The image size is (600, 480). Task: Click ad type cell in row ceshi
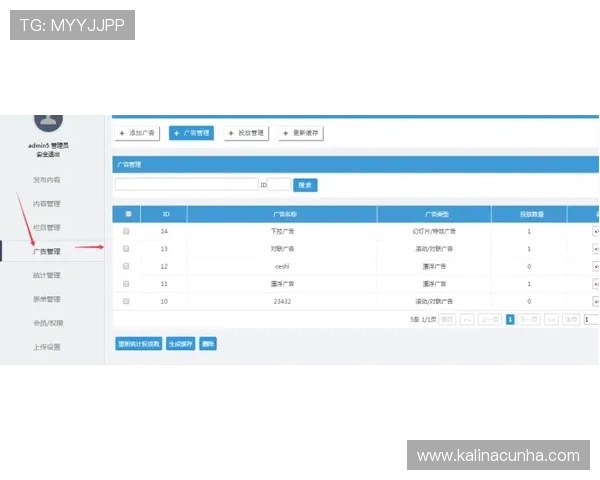point(434,266)
